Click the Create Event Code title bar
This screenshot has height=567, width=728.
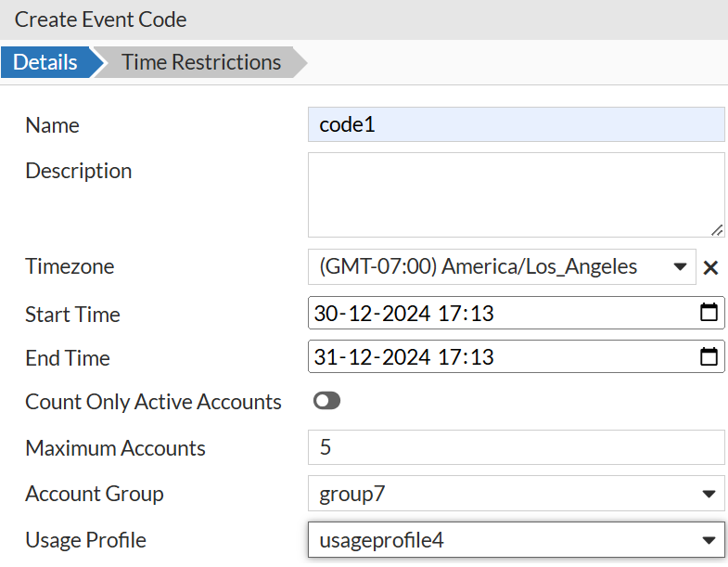pos(364,19)
